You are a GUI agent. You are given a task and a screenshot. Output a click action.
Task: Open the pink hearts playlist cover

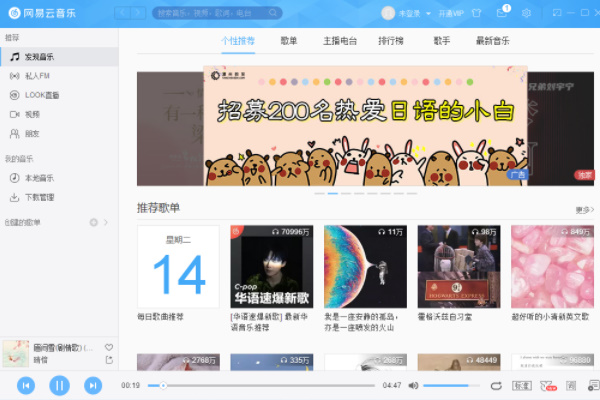[x=553, y=266]
